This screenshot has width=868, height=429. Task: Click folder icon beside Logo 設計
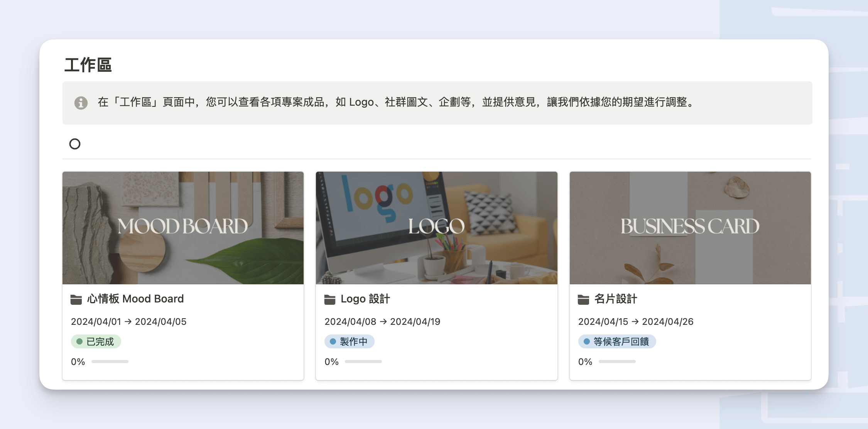330,299
